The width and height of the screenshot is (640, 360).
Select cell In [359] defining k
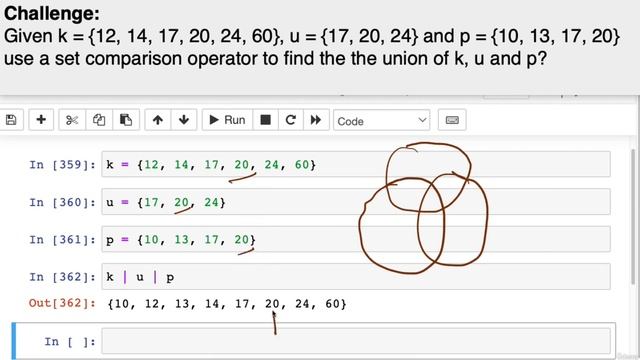coord(356,164)
